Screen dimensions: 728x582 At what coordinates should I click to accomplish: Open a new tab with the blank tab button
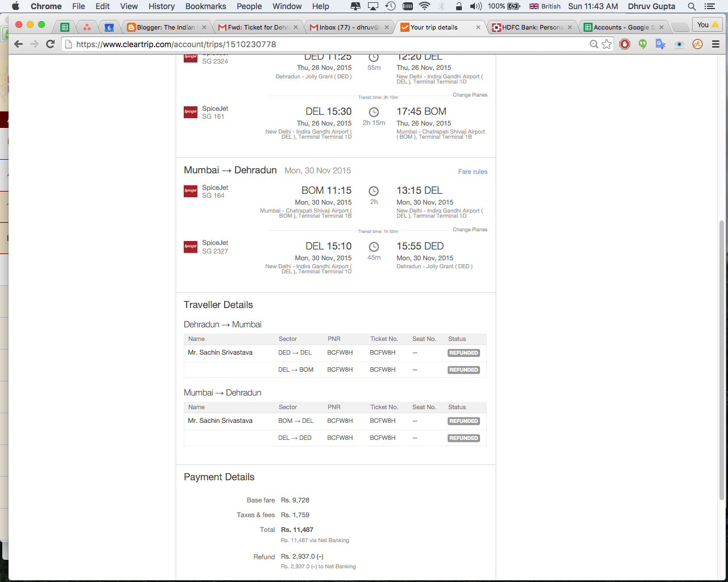click(679, 27)
